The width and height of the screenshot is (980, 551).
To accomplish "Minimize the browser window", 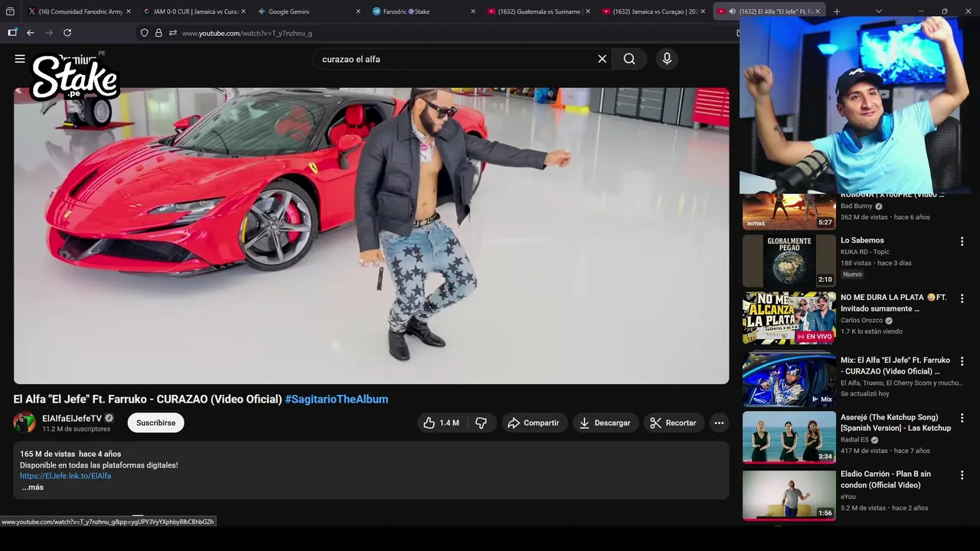I will [x=921, y=11].
